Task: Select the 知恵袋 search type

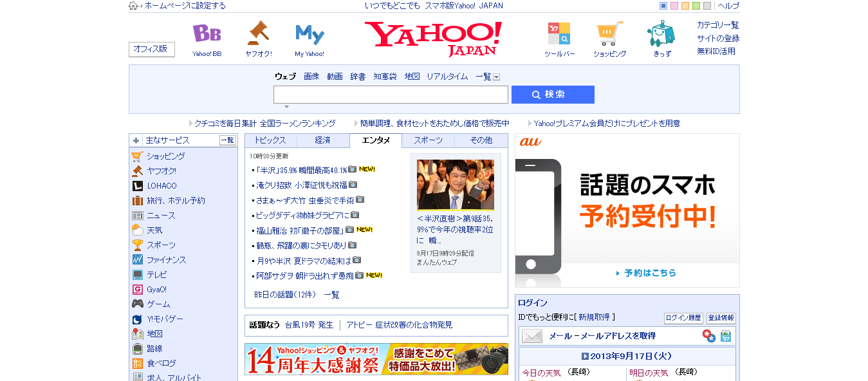Action: (x=385, y=77)
